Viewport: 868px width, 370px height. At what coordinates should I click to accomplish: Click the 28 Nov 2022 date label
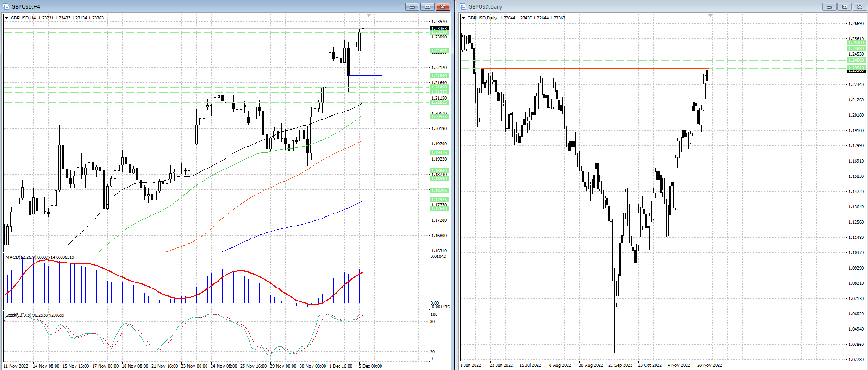point(710,365)
